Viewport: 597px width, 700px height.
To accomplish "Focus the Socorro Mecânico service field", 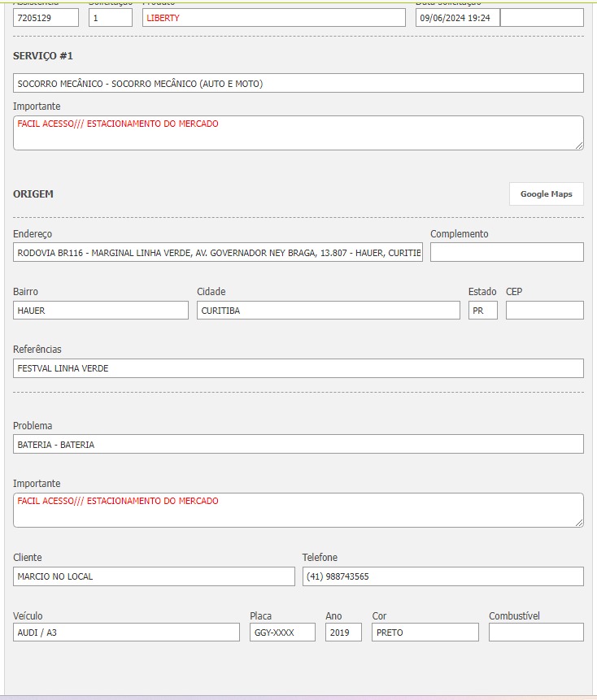I will 298,84.
